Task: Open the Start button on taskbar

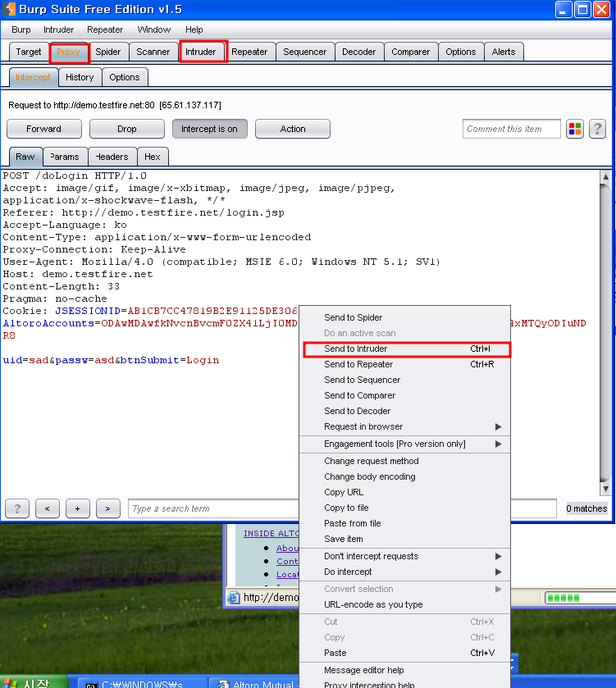Action: tap(34, 682)
